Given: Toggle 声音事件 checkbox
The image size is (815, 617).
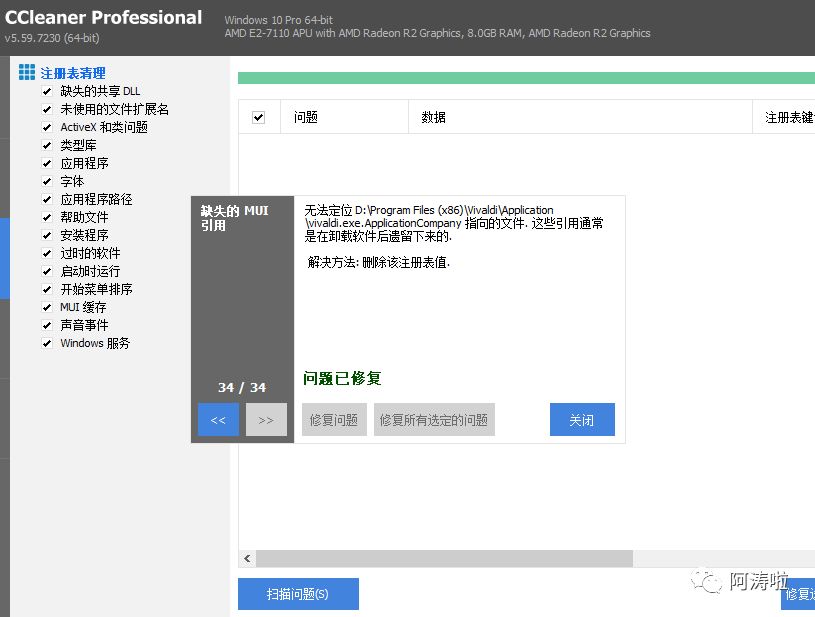Looking at the screenshot, I should pos(47,325).
